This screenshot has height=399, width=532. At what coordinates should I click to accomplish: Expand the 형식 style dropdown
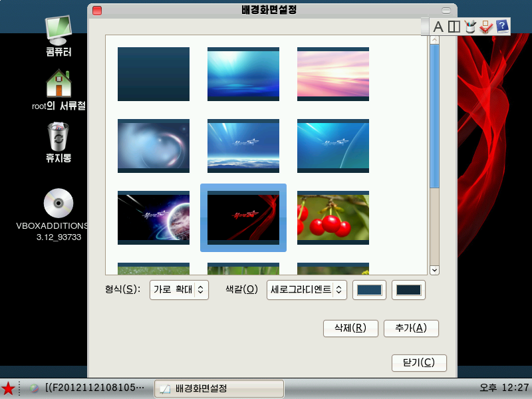point(179,290)
